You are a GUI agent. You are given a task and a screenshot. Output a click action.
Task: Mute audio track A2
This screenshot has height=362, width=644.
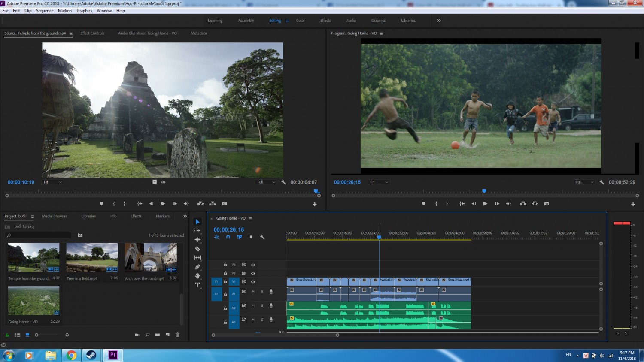click(253, 305)
